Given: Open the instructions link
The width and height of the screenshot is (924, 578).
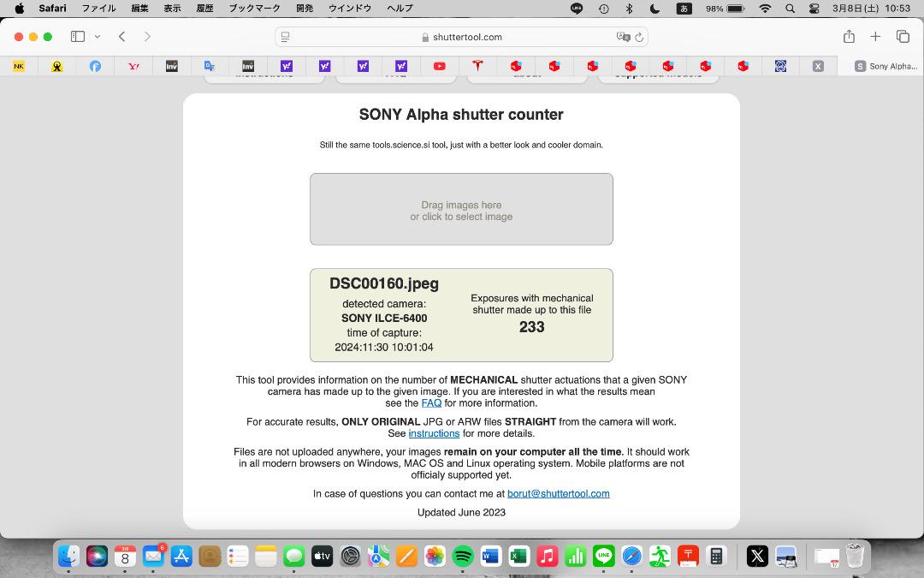Looking at the screenshot, I should pyautogui.click(x=434, y=433).
